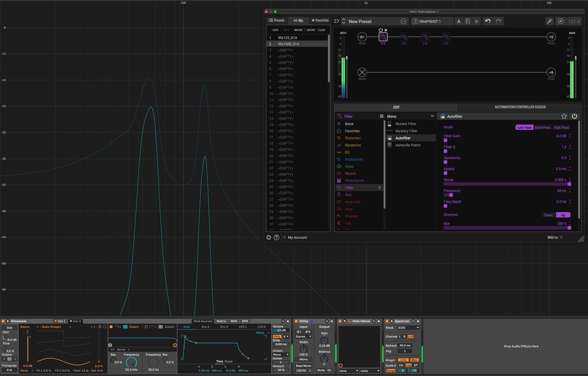
Task: Open the Helix Native preferences gear
Action: 269,237
